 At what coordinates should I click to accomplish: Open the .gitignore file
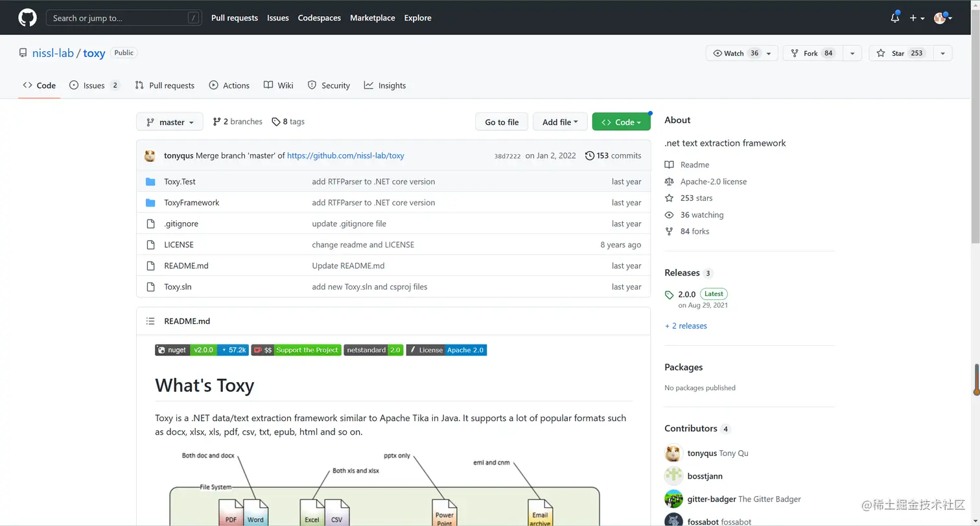[181, 223]
